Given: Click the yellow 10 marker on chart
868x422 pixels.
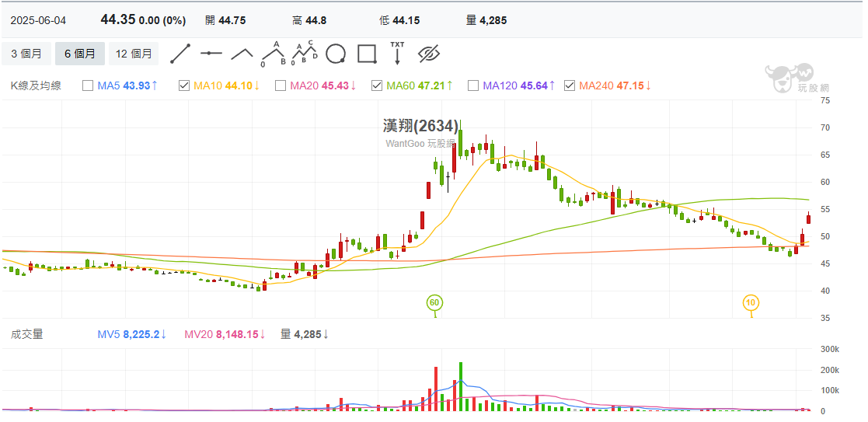Looking at the screenshot, I should (x=751, y=302).
